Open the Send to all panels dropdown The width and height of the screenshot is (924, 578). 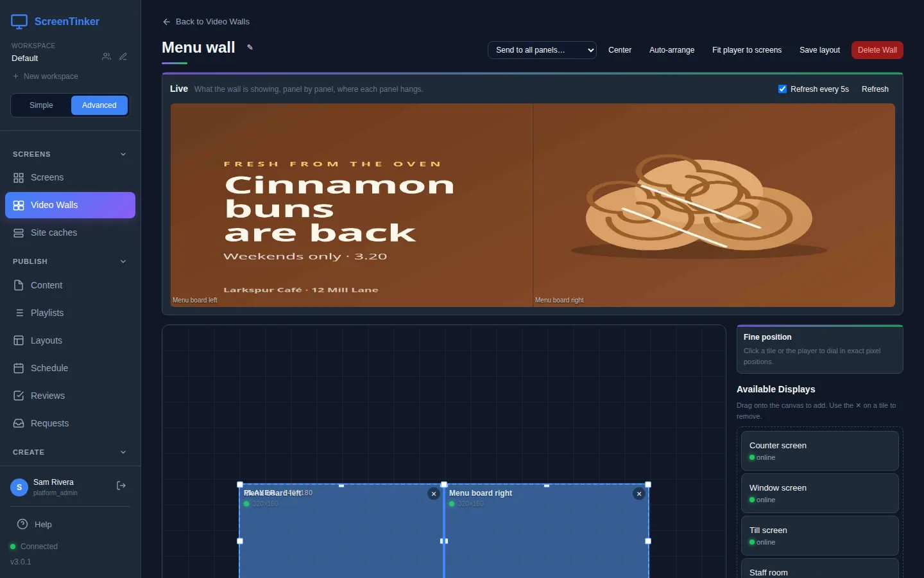pos(542,50)
